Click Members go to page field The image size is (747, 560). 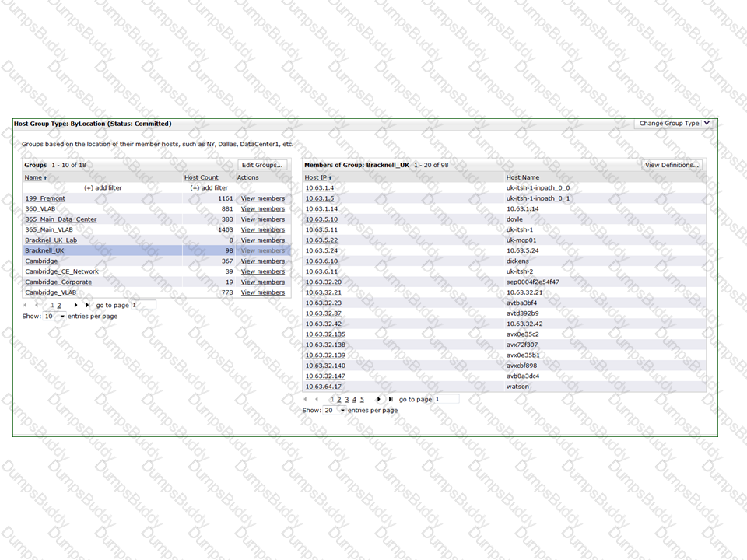pos(447,400)
